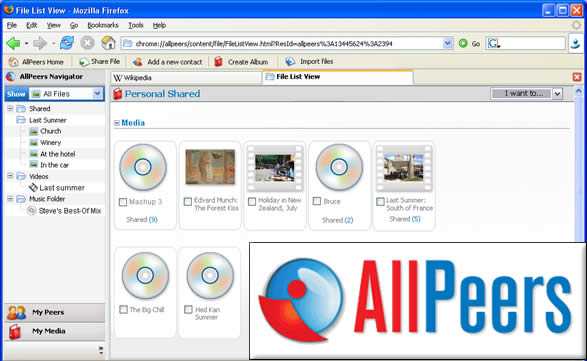Click the Share File toolbar icon
The height and width of the screenshot is (361, 587).
click(x=83, y=62)
